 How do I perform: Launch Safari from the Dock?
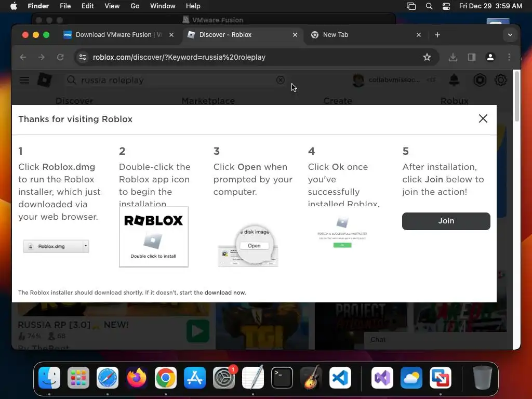coord(108,378)
